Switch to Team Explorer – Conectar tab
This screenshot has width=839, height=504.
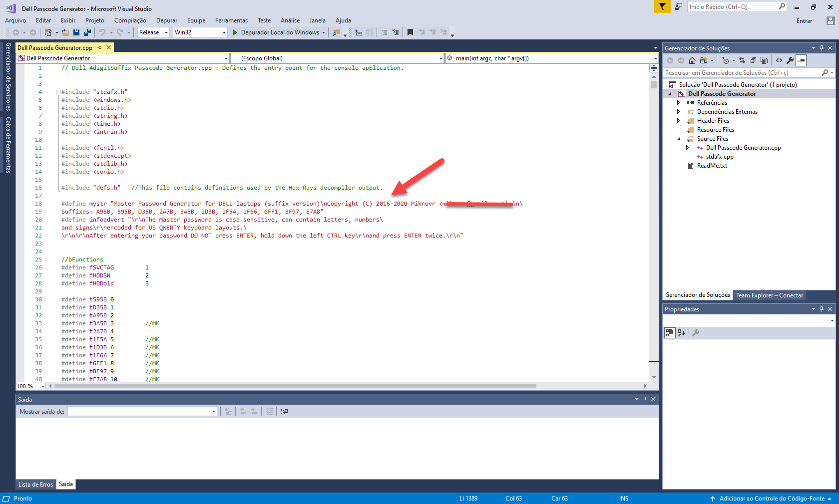click(770, 295)
